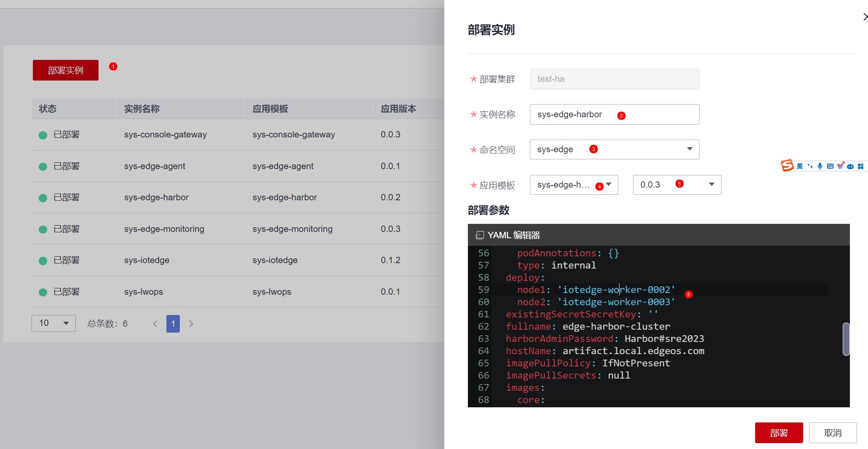Open Sogou skin shirt icon

pyautogui.click(x=840, y=166)
